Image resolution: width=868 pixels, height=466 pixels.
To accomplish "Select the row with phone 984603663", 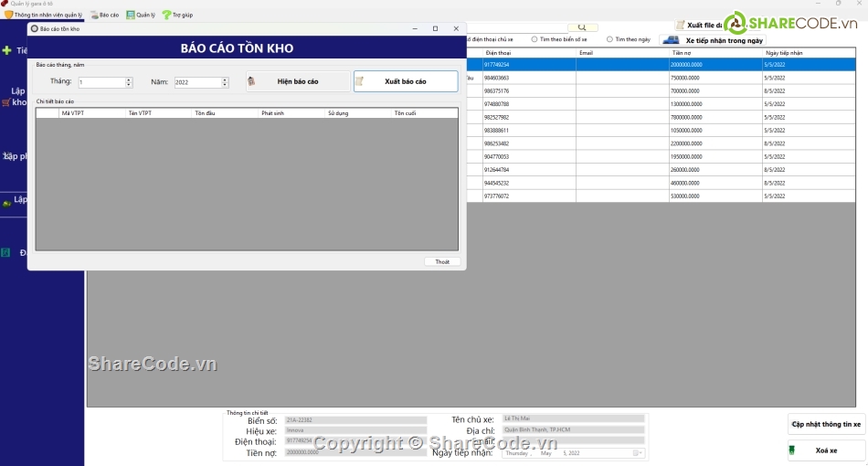I will click(x=528, y=78).
